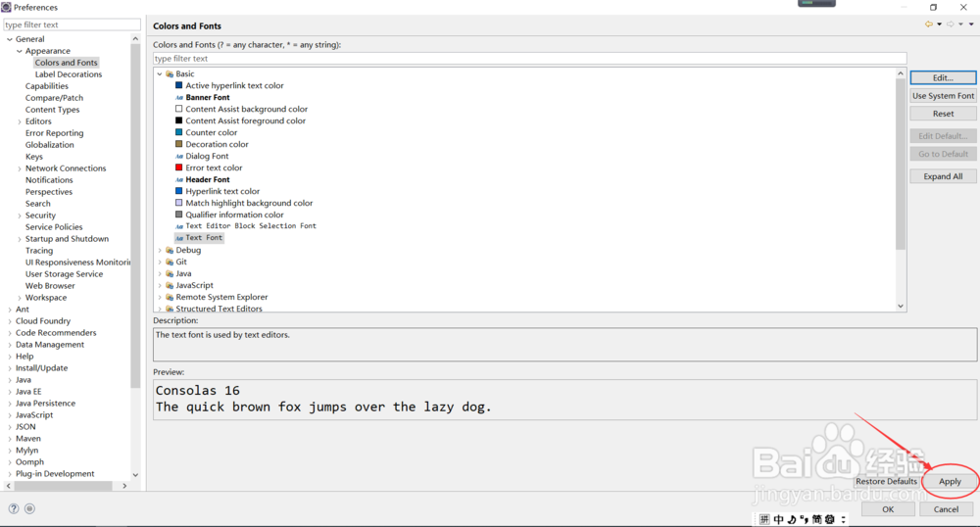The width and height of the screenshot is (980, 527).
Task: Click the preferences recording icon beside Help
Action: 29,509
